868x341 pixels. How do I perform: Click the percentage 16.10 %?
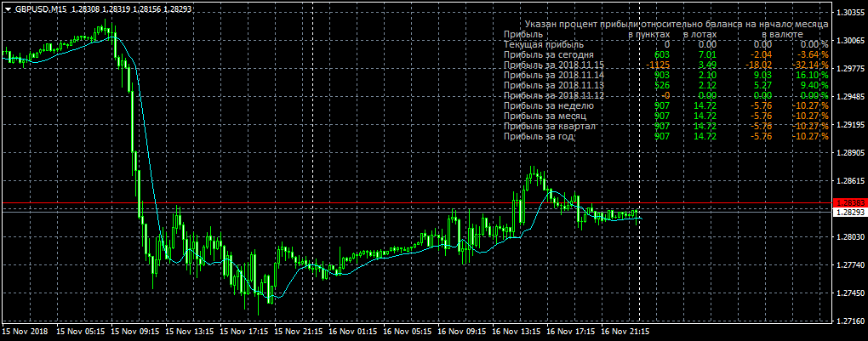pos(812,75)
